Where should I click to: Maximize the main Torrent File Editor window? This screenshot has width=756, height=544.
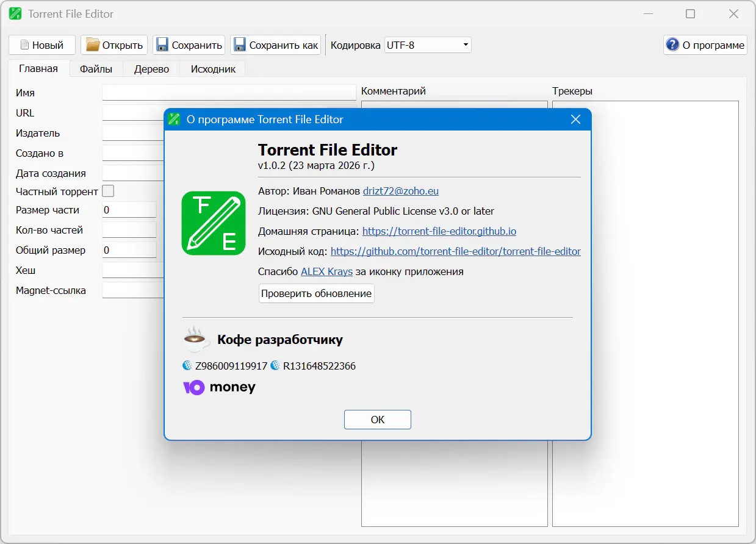(690, 14)
